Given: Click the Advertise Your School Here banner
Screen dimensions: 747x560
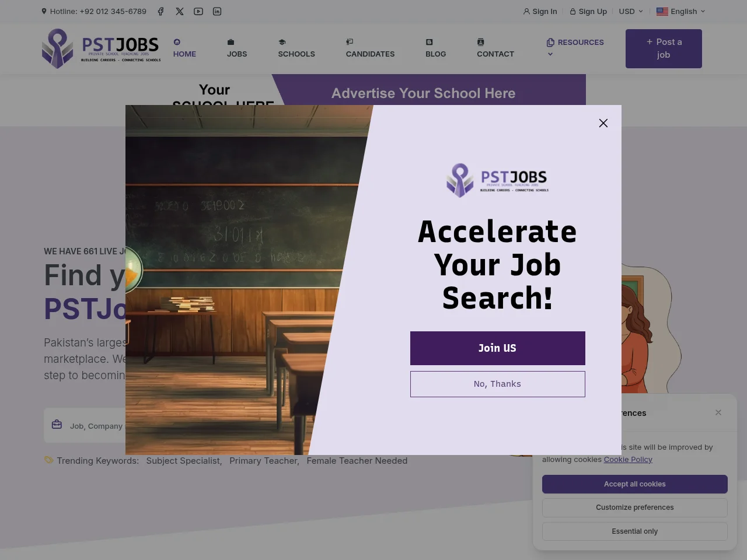Looking at the screenshot, I should [x=424, y=93].
